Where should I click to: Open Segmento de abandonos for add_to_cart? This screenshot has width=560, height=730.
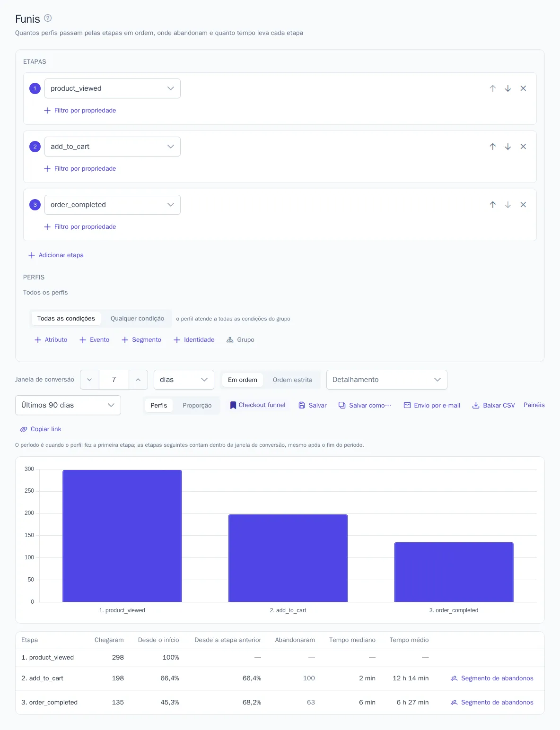[x=492, y=678]
